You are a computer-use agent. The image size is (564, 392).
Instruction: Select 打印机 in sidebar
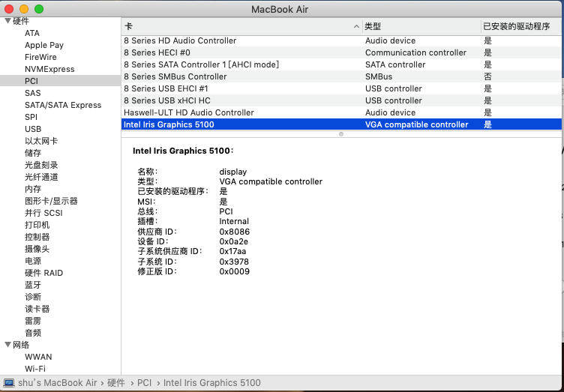37,225
